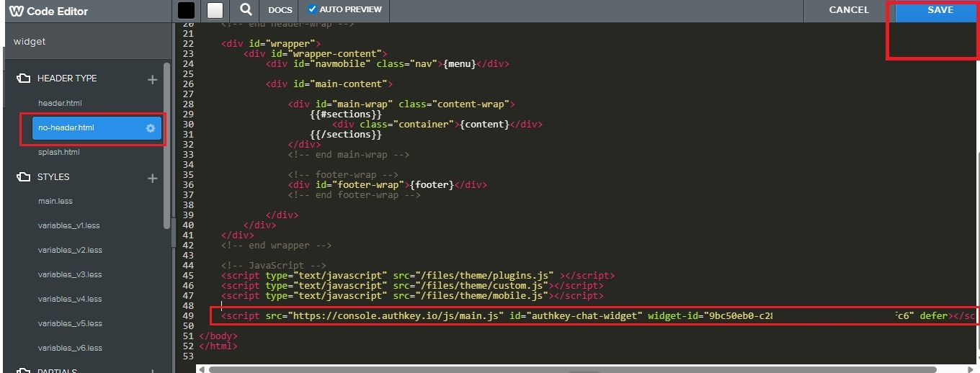Image resolution: width=980 pixels, height=373 pixels.
Task: Open splash.html file
Action: coord(58,153)
